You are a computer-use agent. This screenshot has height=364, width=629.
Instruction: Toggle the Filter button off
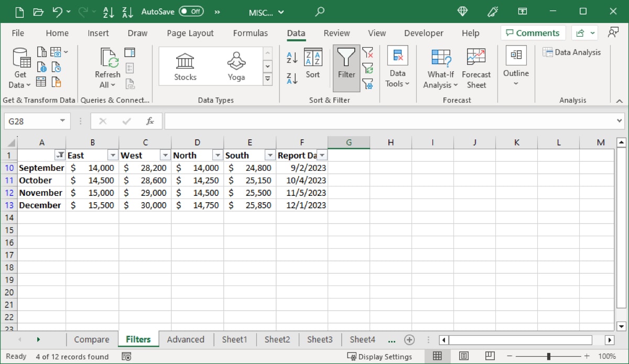[x=346, y=67]
